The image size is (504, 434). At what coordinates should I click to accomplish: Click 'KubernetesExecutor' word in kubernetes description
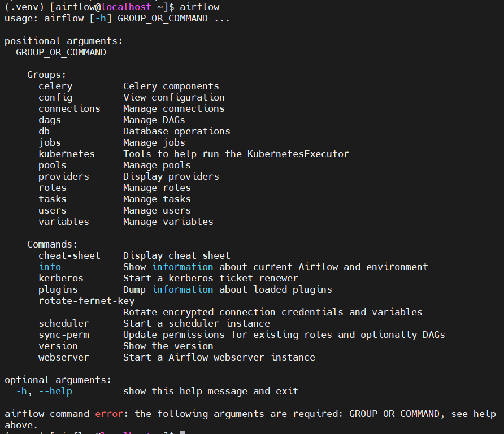click(298, 154)
